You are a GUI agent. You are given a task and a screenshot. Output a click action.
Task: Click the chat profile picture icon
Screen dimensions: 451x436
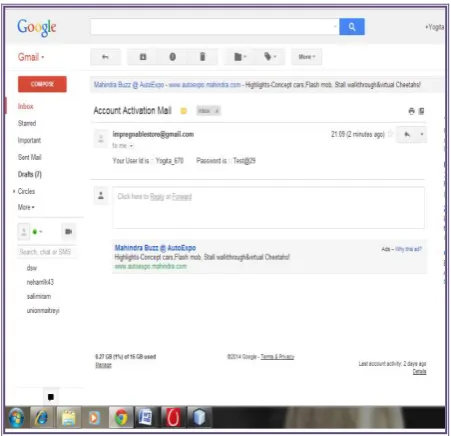coord(24,231)
